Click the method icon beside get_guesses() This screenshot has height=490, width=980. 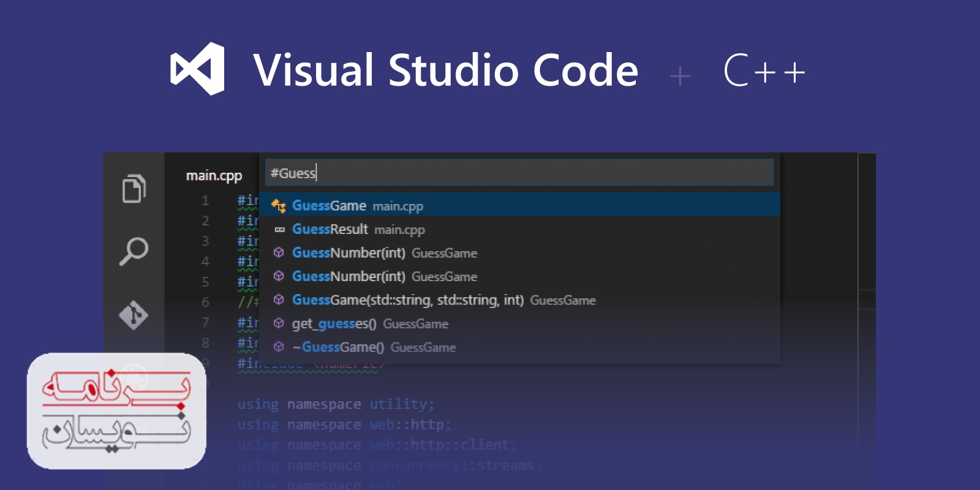(279, 323)
